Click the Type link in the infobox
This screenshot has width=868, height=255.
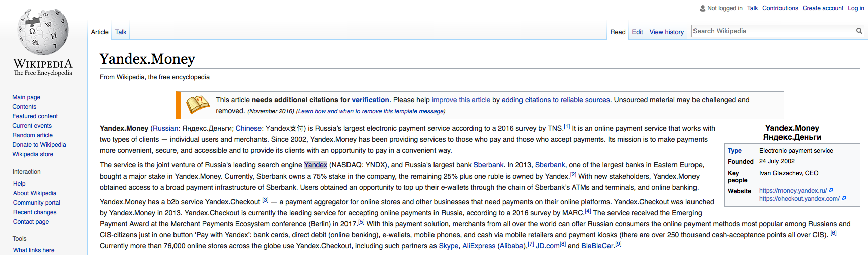click(735, 151)
